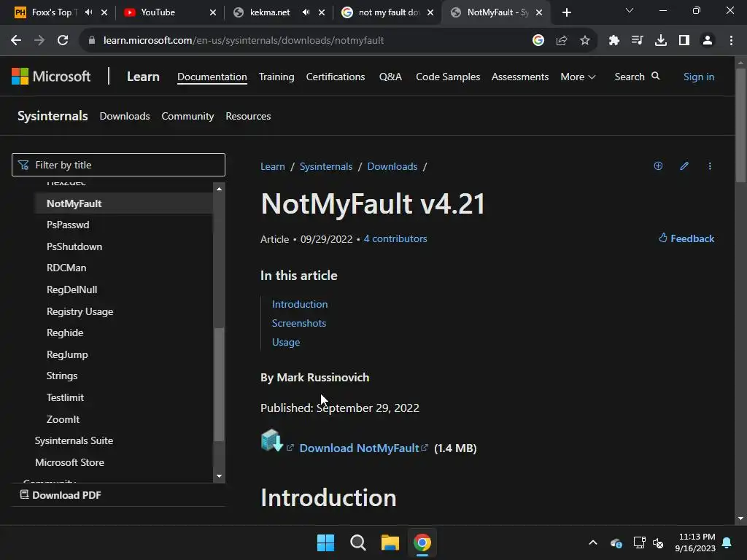The height and width of the screenshot is (560, 747).
Task: Open the Chrome three-dot menu
Action: [x=731, y=41]
